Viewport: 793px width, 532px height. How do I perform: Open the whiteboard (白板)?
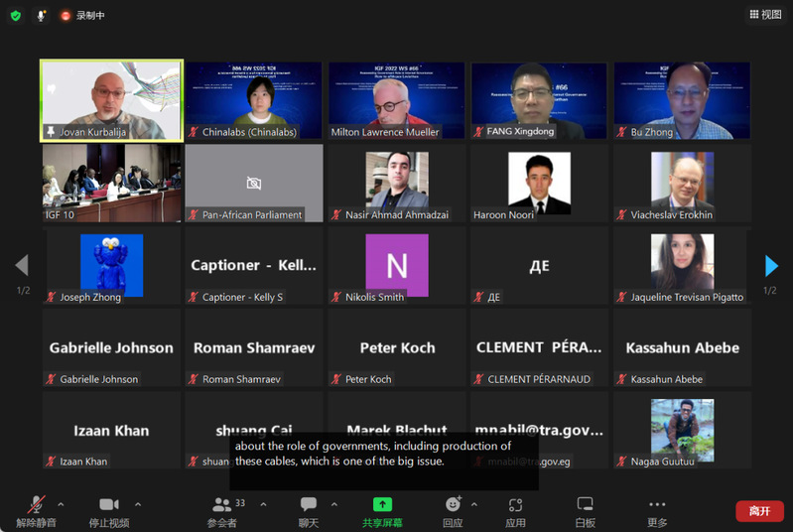(x=585, y=509)
